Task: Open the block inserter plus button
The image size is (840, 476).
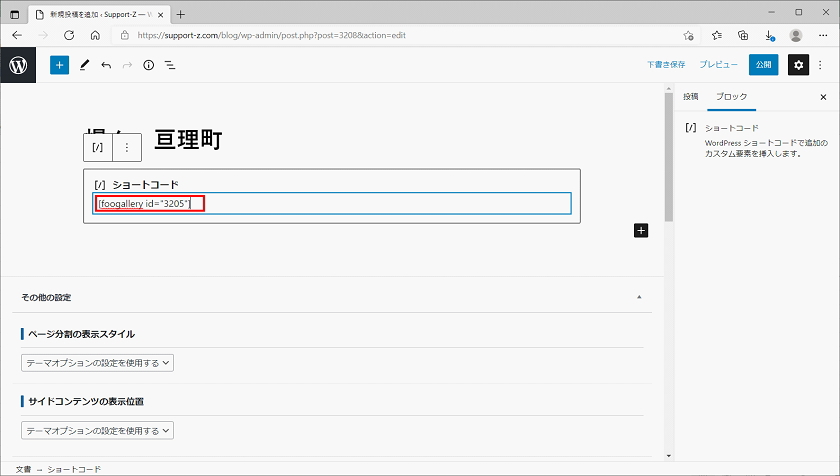Action: (x=59, y=65)
